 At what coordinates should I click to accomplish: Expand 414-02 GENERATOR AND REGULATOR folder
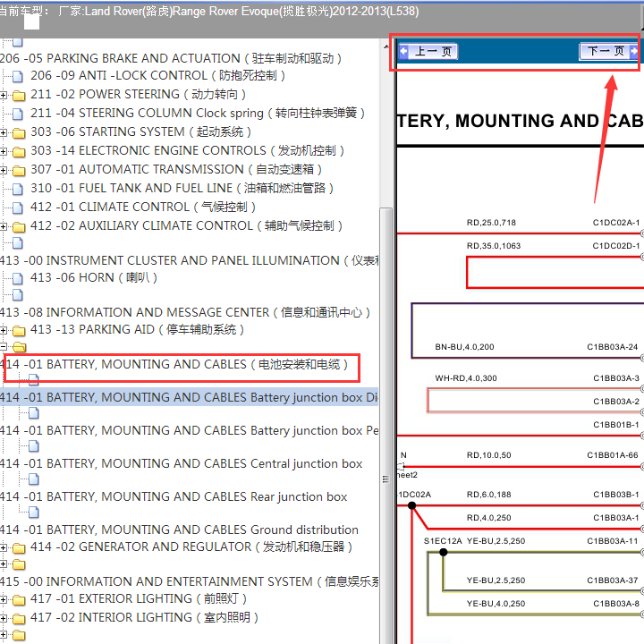pyautogui.click(x=4, y=548)
